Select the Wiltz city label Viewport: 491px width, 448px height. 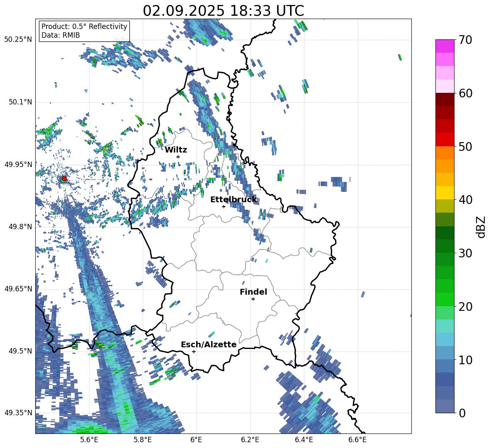coord(176,150)
